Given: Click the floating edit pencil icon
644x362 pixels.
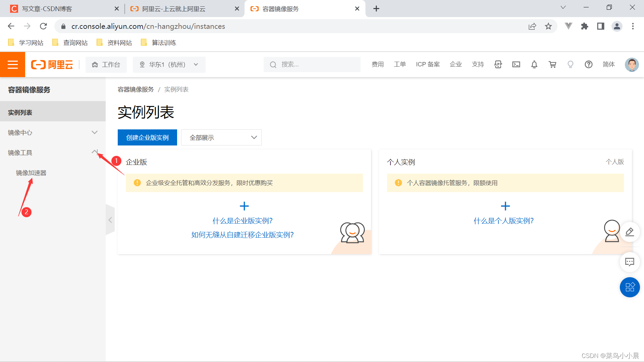Looking at the screenshot, I should click(x=630, y=232).
